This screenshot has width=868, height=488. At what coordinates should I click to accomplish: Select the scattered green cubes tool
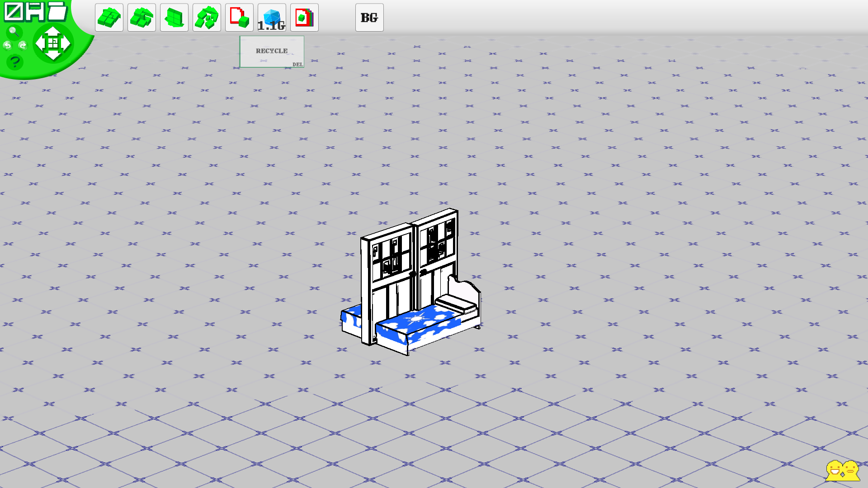click(207, 18)
